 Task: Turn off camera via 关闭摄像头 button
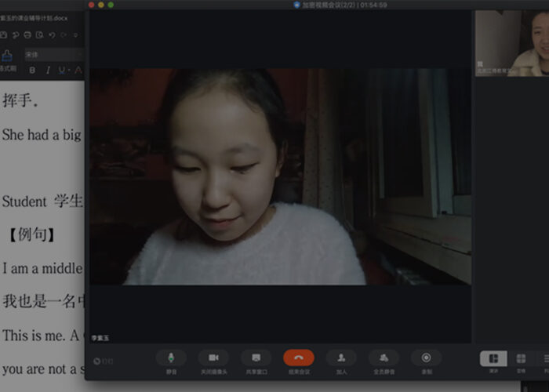click(x=213, y=358)
